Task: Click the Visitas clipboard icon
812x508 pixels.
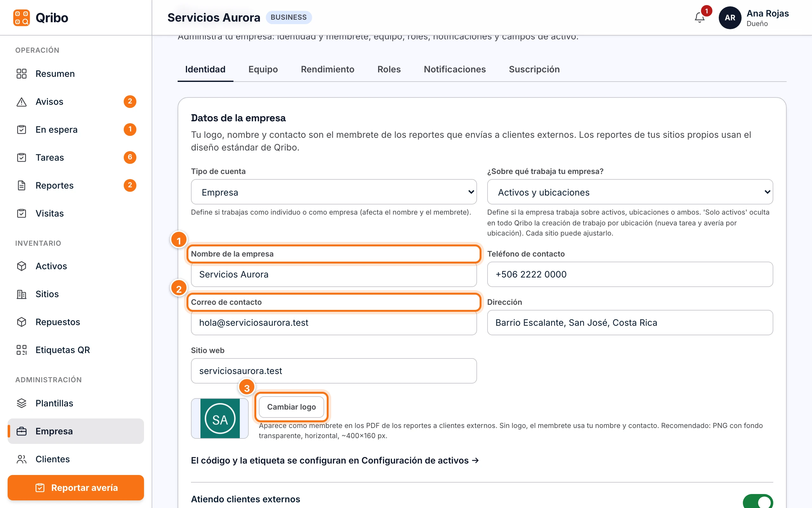Action: pyautogui.click(x=22, y=213)
